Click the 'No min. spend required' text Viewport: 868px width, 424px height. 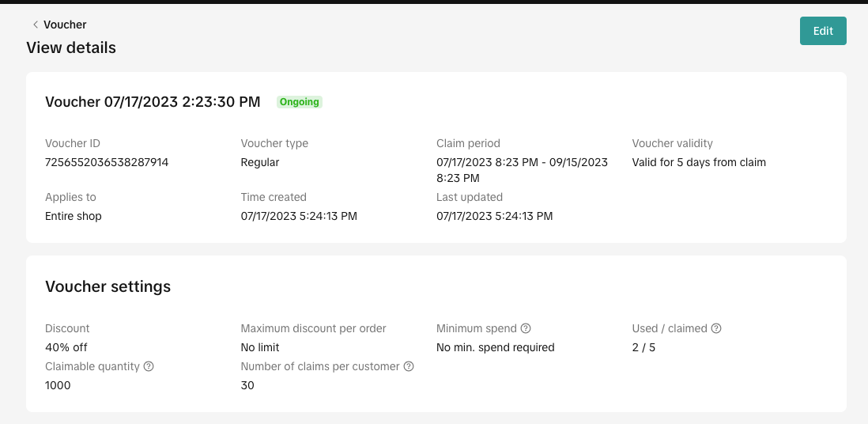(x=496, y=347)
